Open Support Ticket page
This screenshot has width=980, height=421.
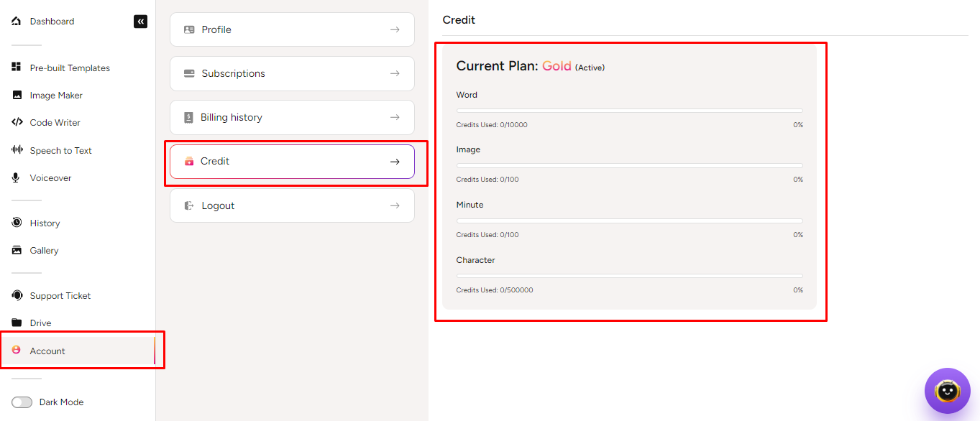pyautogui.click(x=60, y=296)
